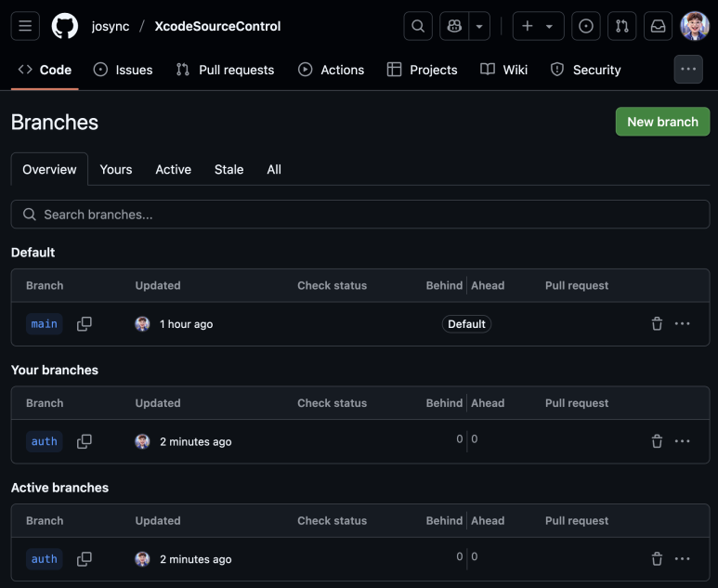The height and width of the screenshot is (588, 718).
Task: Click '2 minutes ago' under Active branches
Action: (x=196, y=559)
